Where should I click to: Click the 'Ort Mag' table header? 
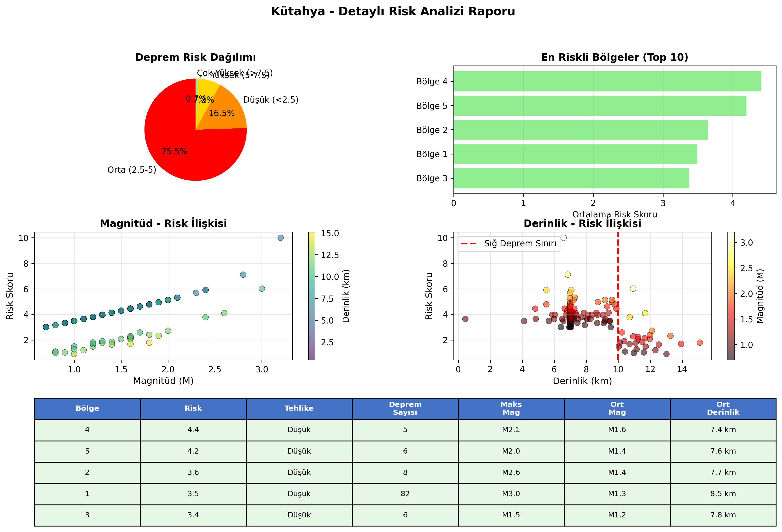coord(617,409)
